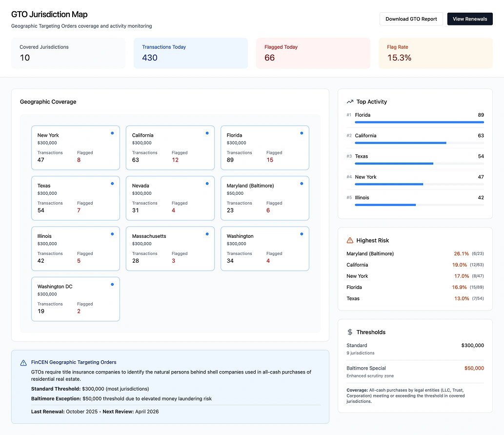This screenshot has width=504, height=435.
Task: Click the blue status dot on Florida card
Action: pyautogui.click(x=302, y=133)
